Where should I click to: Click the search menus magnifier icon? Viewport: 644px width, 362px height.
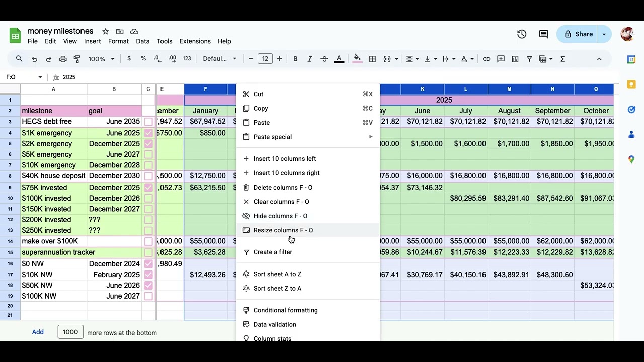coord(19,59)
